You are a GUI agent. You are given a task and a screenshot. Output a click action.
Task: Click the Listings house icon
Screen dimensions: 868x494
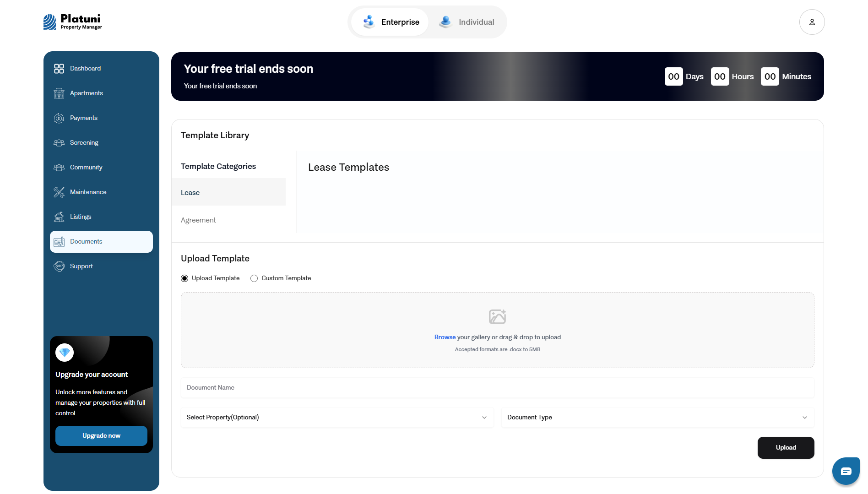pyautogui.click(x=59, y=217)
